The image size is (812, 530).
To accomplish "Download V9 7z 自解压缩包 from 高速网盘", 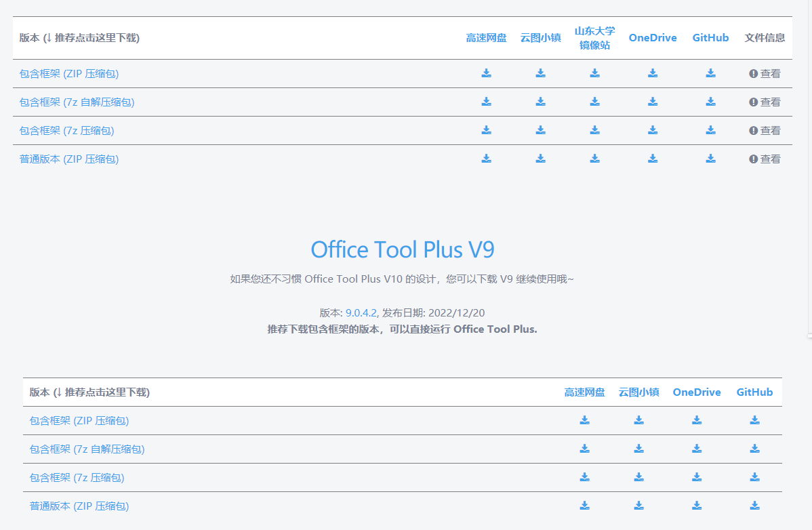I will tap(585, 449).
